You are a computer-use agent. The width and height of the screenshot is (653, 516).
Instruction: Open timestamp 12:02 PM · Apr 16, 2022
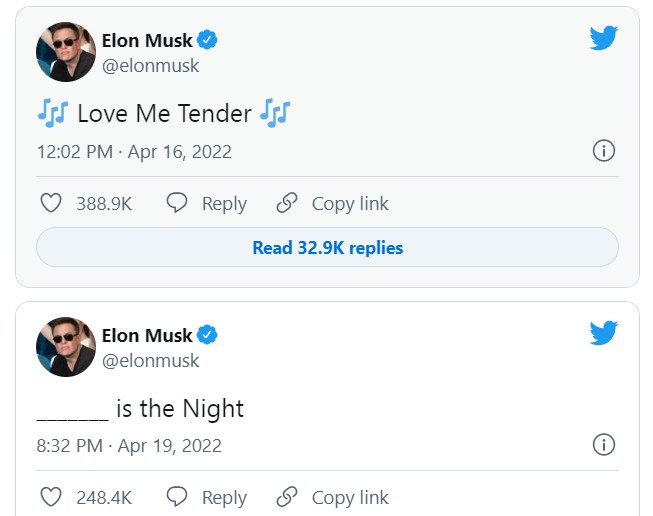pyautogui.click(x=134, y=152)
